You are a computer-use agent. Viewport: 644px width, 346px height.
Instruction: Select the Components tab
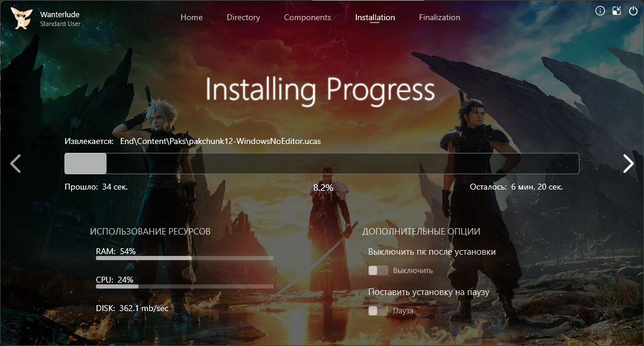coord(307,17)
